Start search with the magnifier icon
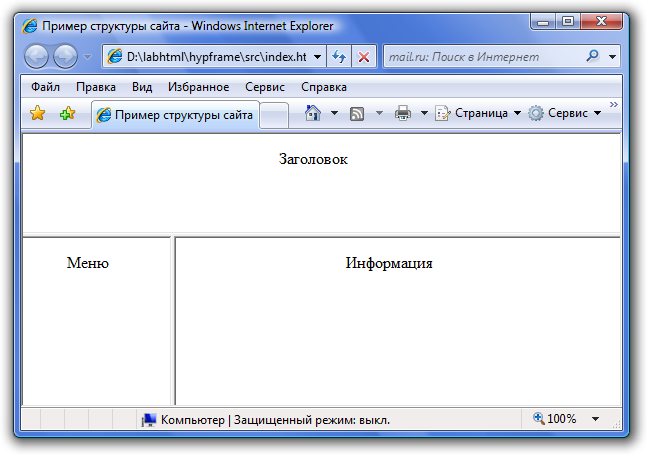Screen dimensions: 647x455 pyautogui.click(x=593, y=56)
